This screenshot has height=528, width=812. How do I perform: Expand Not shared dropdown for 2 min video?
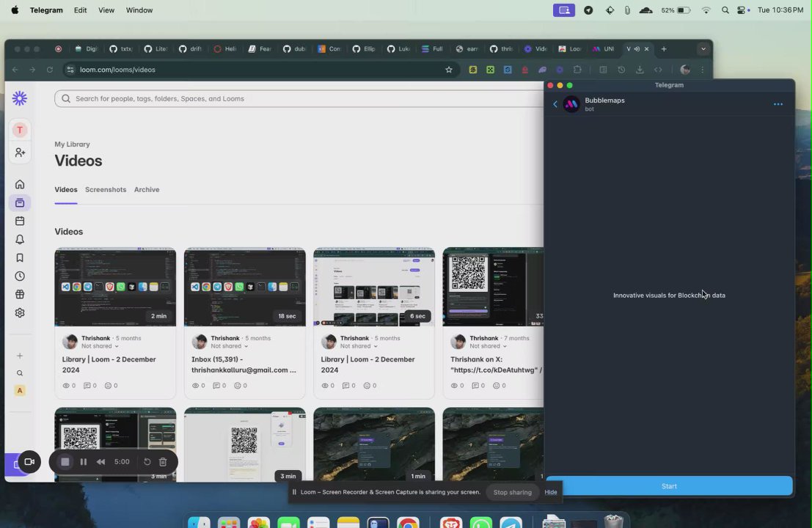tap(100, 346)
